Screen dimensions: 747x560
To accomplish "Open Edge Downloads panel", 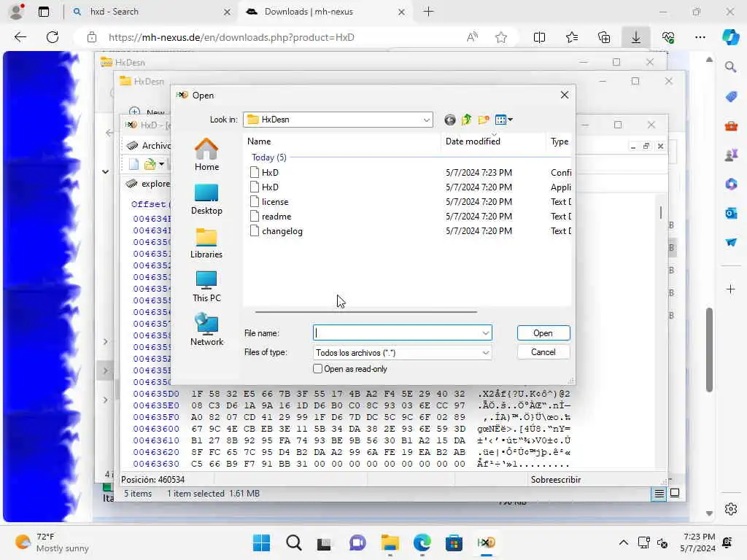I will 636,37.
